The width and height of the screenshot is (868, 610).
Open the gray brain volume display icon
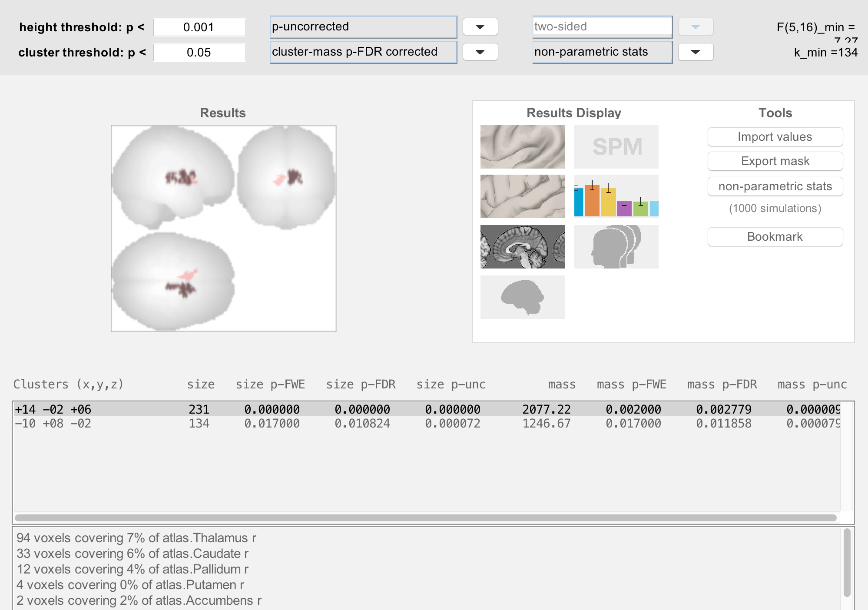point(522,297)
